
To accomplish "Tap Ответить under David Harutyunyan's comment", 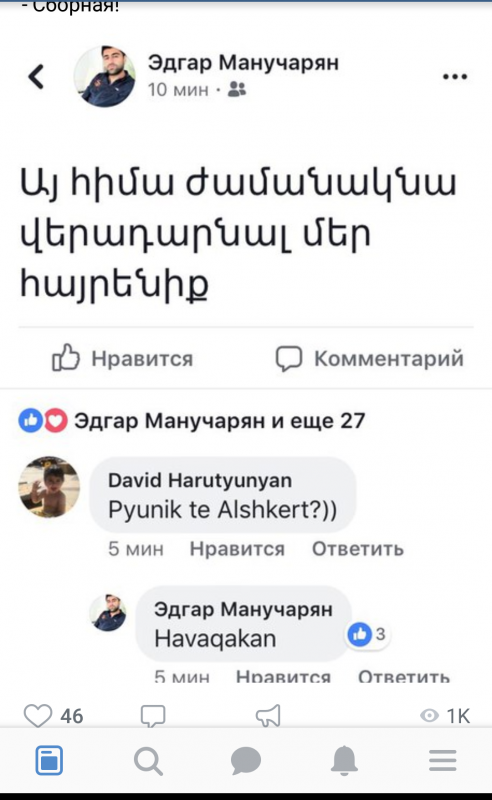I will [x=358, y=548].
